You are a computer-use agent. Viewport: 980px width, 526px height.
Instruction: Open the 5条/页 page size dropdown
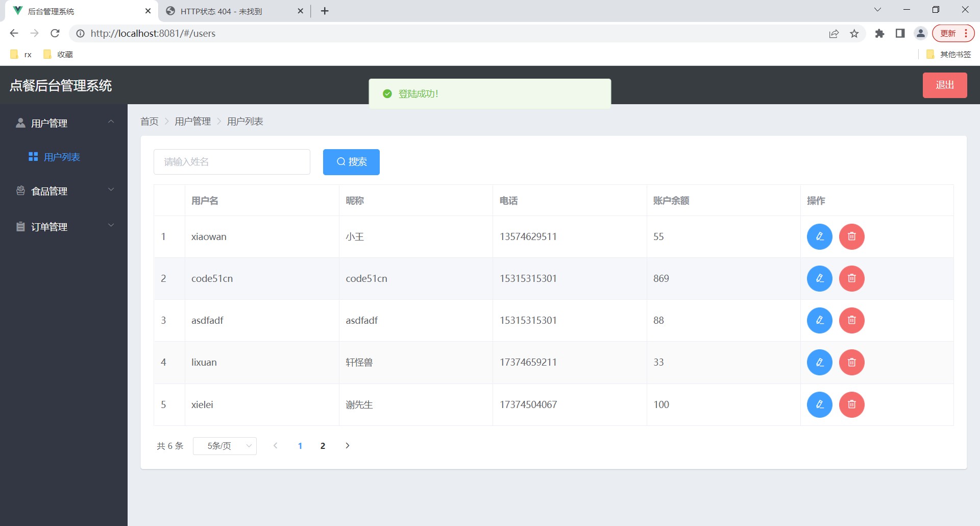click(225, 446)
